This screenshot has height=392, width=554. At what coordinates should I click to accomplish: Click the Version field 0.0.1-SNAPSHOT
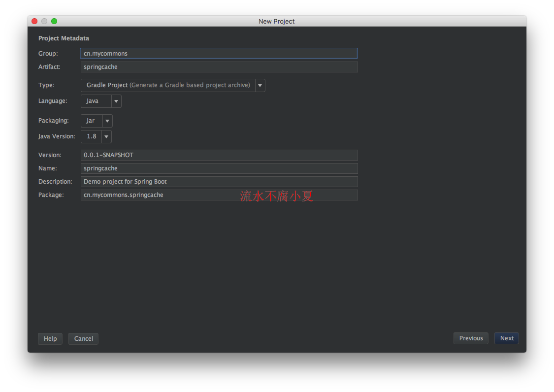click(219, 155)
